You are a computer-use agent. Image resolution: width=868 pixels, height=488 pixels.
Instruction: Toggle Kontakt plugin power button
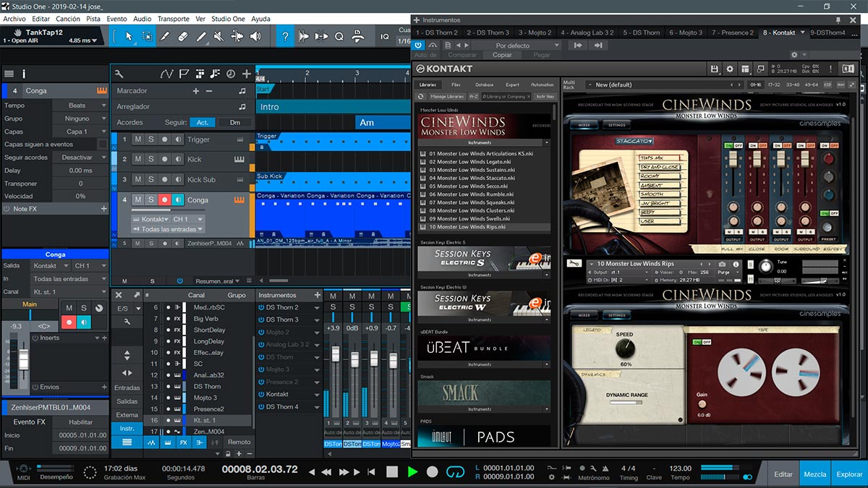420,46
